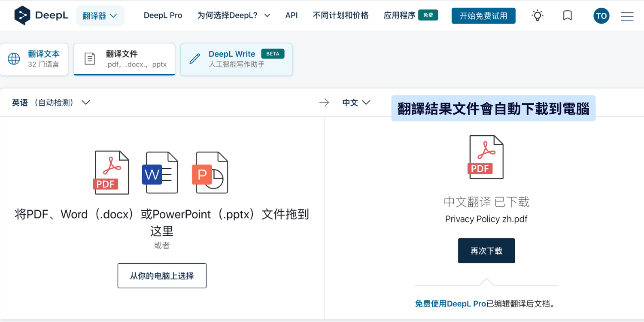The width and height of the screenshot is (644, 322).
Task: Open saved translations bookmark icon
Action: click(568, 16)
